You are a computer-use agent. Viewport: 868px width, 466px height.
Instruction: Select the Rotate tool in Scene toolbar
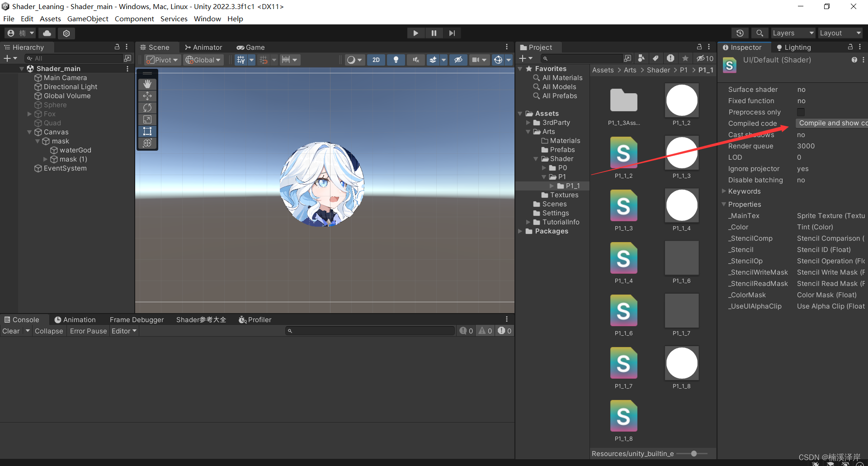[147, 108]
